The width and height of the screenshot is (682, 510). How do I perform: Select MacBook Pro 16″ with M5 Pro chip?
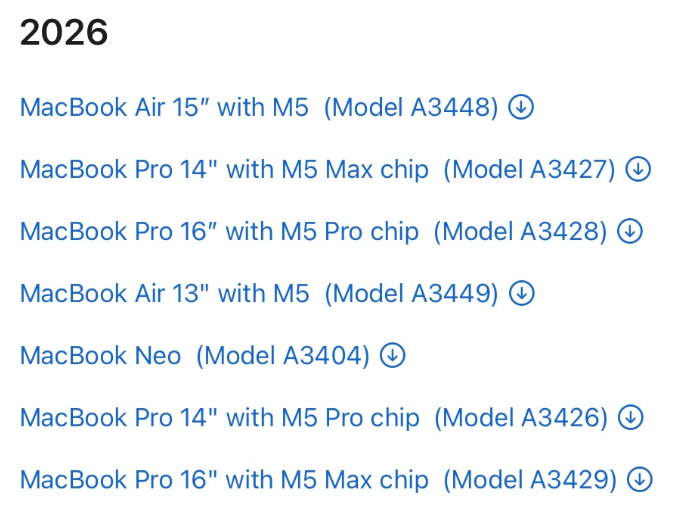tap(219, 231)
